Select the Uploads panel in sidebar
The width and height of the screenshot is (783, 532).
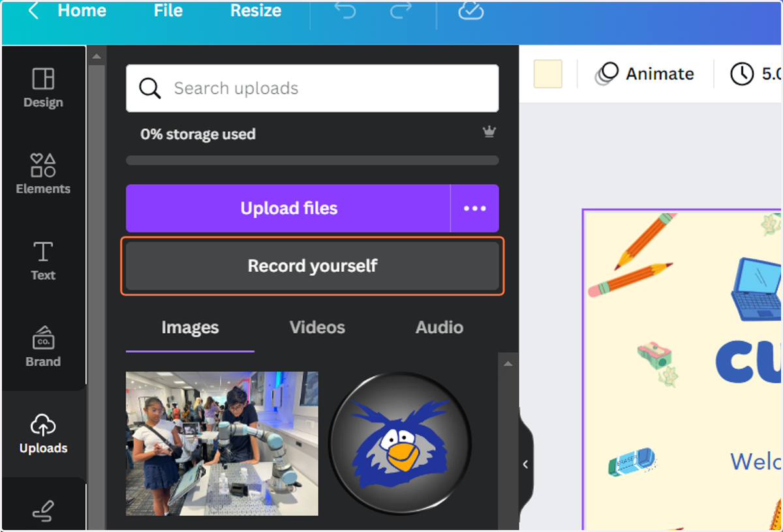43,434
